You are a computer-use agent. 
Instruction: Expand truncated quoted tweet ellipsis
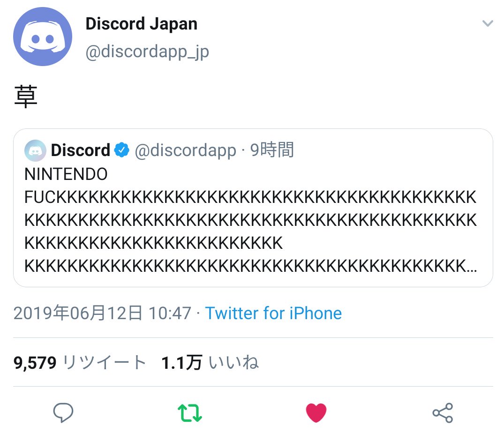coord(471,266)
